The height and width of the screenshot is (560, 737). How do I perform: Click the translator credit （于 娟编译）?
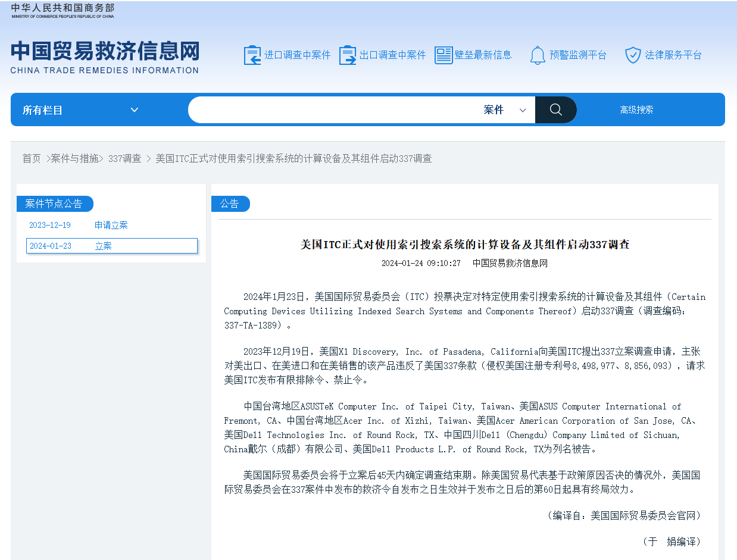pos(672,542)
